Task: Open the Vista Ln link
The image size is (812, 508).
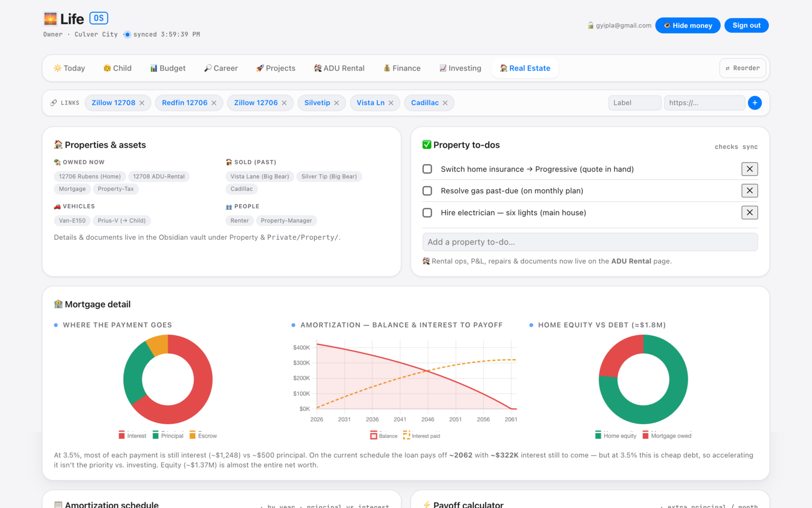Action: point(370,103)
